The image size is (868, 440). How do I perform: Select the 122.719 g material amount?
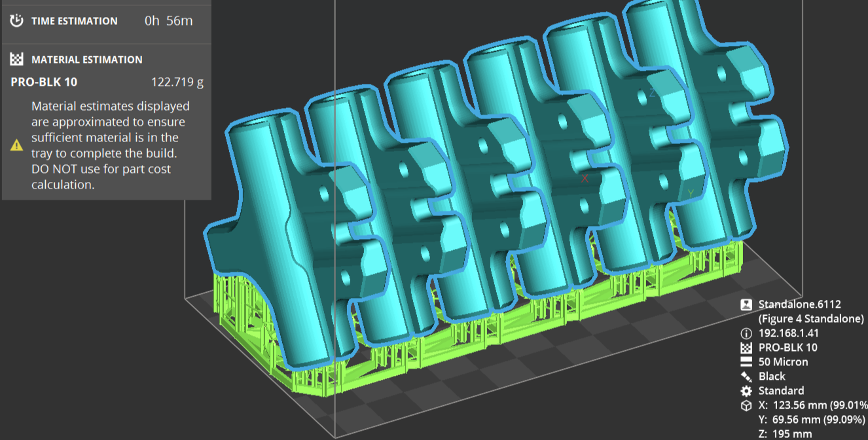pos(177,82)
